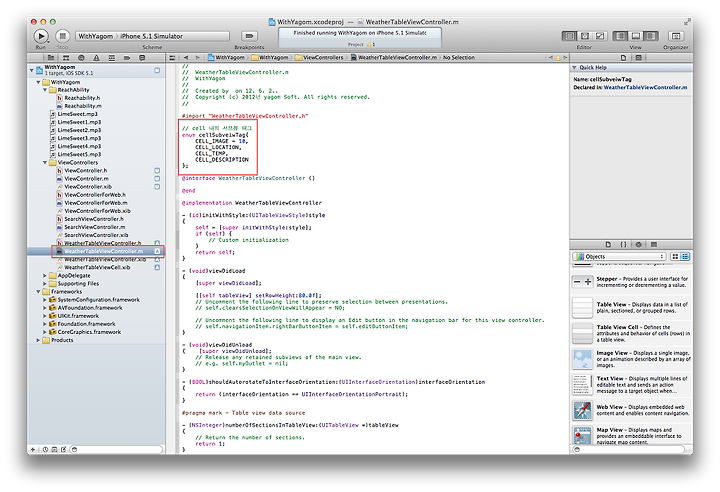720x492 pixels.
Task: Show the Project navigator
Action: click(x=51, y=58)
